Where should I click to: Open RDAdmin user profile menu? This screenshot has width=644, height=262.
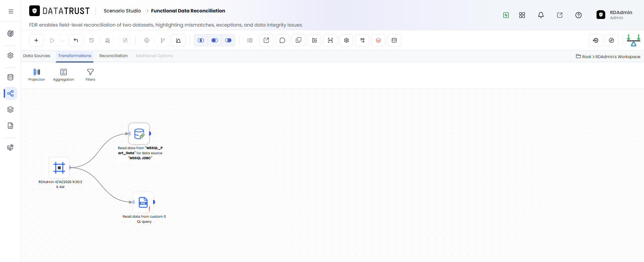click(x=614, y=15)
